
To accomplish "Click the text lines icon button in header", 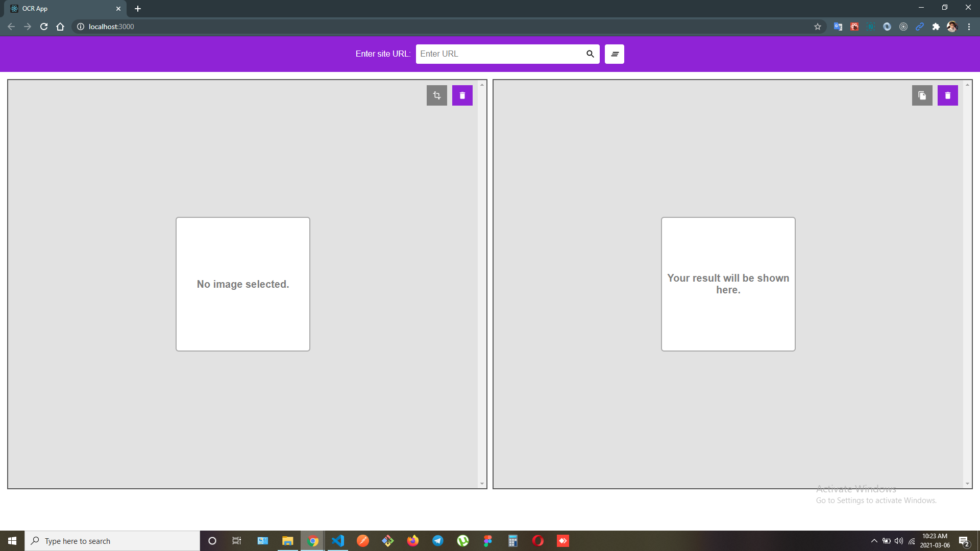I will (614, 54).
